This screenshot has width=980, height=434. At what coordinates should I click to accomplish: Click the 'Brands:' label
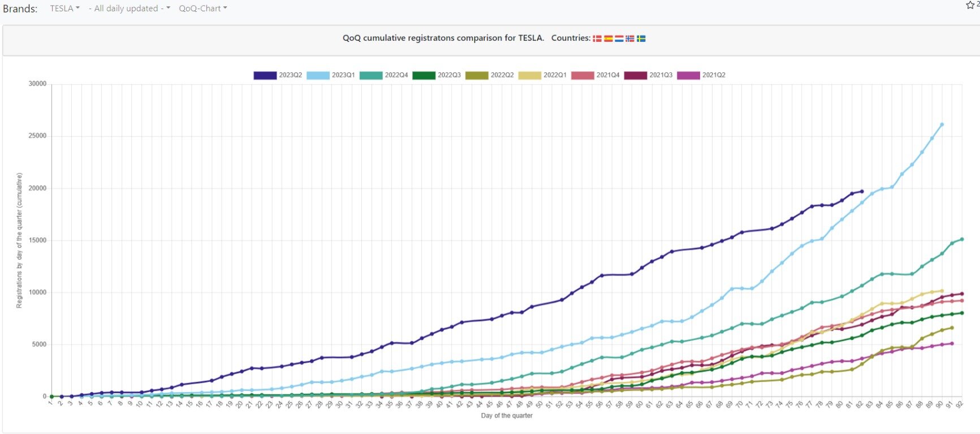(x=20, y=9)
